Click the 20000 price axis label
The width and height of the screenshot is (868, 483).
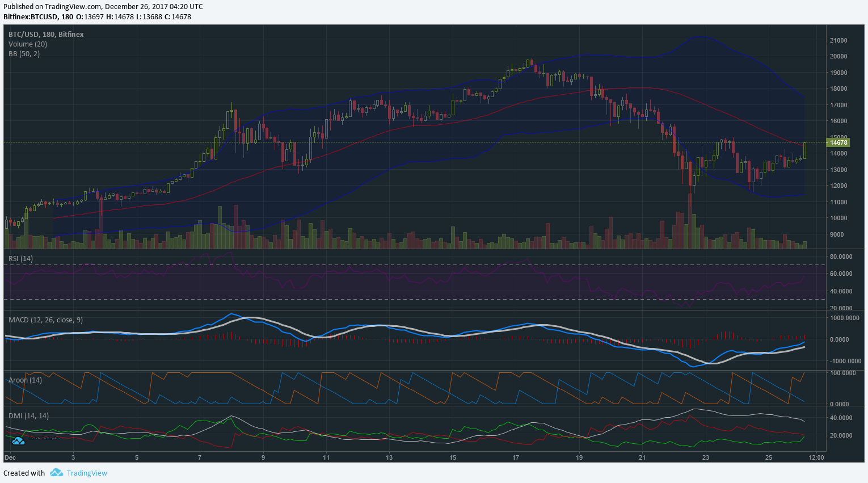coord(838,57)
